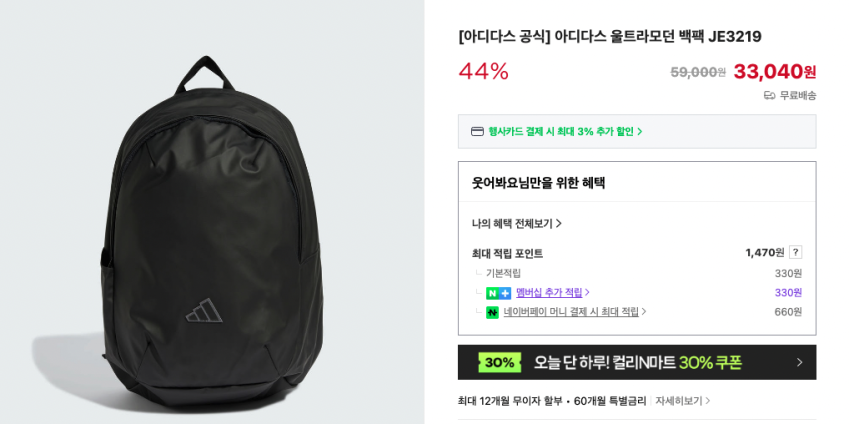Click the credit card icon in the event banner

pos(477,132)
